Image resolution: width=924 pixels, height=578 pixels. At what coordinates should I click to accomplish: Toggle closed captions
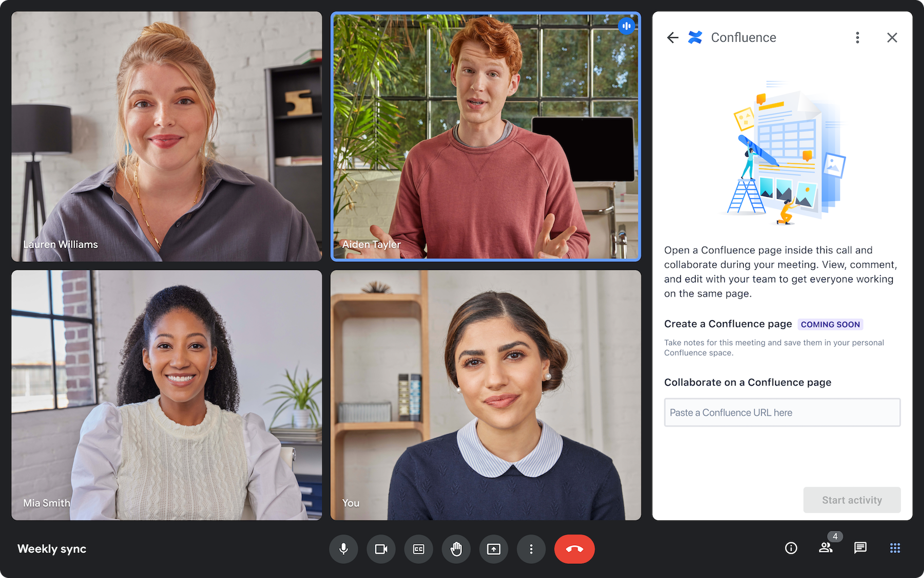tap(418, 549)
